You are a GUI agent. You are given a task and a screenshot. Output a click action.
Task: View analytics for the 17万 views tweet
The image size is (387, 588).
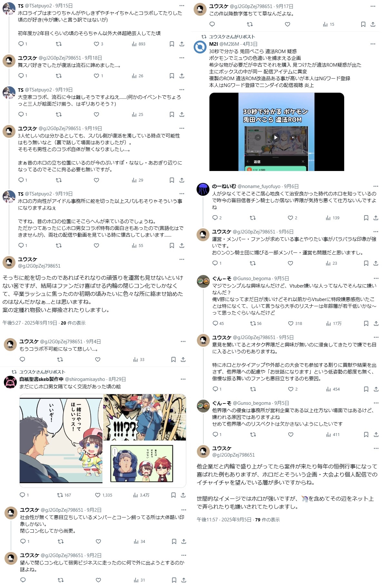[x=334, y=323]
